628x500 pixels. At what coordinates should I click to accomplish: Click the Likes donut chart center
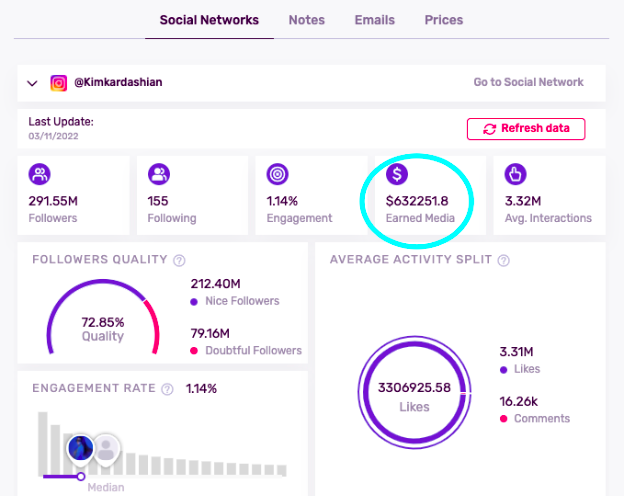414,396
